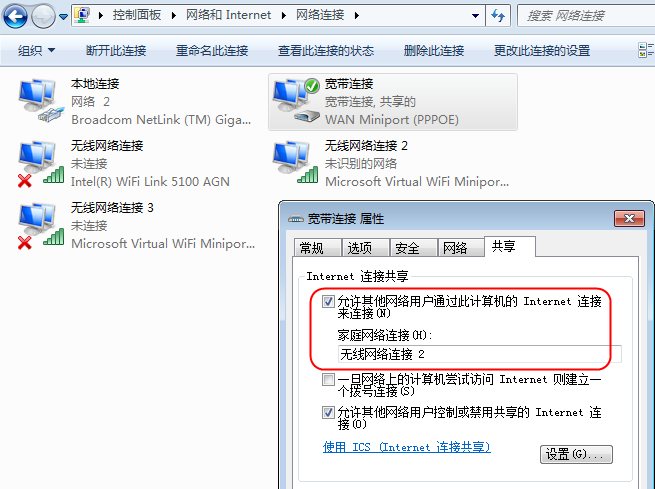The height and width of the screenshot is (489, 655).
Task: Open the 组织 dropdown menu
Action: coord(36,51)
